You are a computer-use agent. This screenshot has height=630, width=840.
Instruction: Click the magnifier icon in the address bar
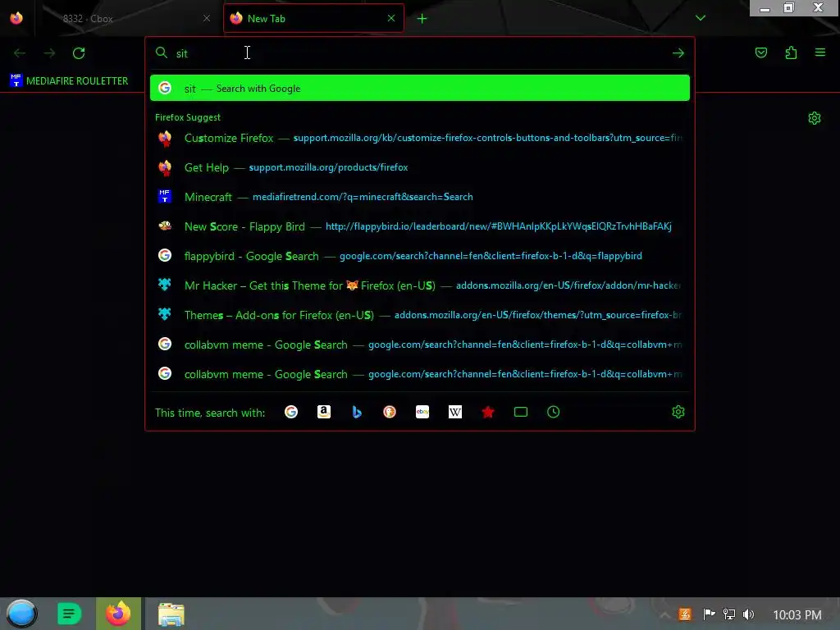(162, 52)
